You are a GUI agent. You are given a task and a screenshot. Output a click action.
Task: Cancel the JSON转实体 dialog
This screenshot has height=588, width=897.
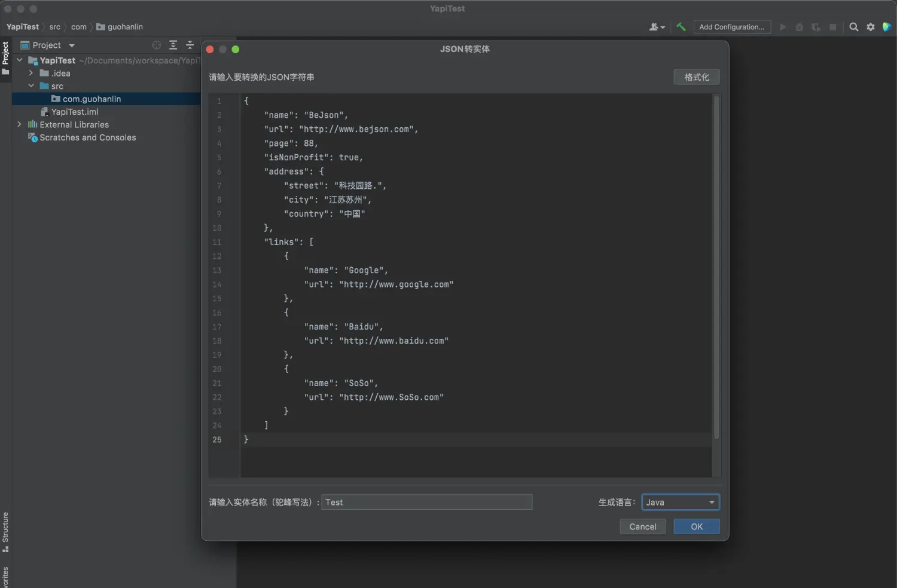pos(642,526)
